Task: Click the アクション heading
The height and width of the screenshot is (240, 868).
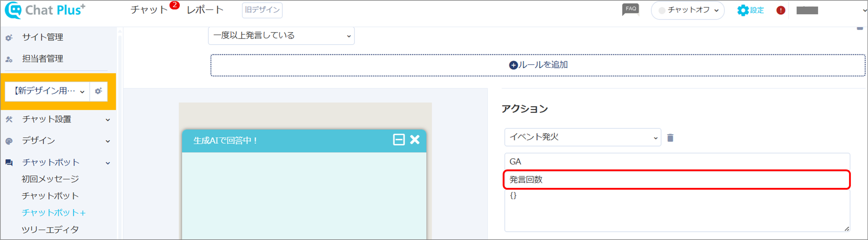Action: pos(525,109)
